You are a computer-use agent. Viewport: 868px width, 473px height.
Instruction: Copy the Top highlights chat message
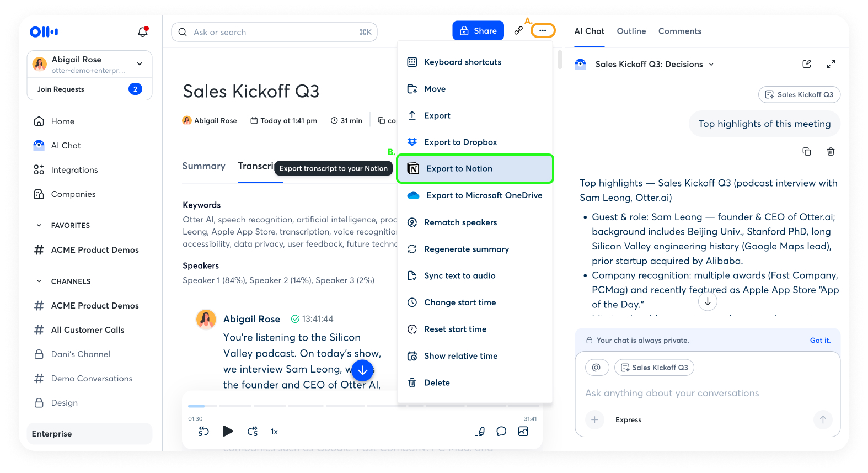pyautogui.click(x=807, y=151)
